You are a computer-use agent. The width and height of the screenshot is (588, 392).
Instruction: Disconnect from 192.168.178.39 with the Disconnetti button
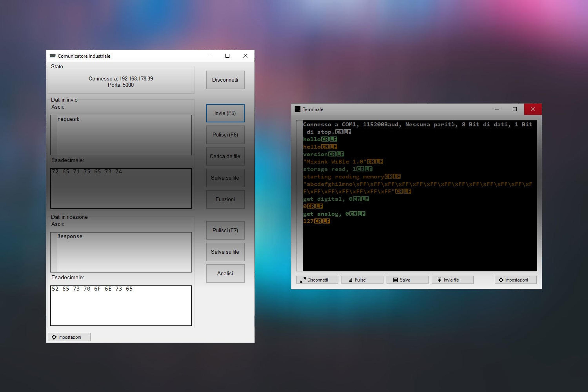point(225,80)
